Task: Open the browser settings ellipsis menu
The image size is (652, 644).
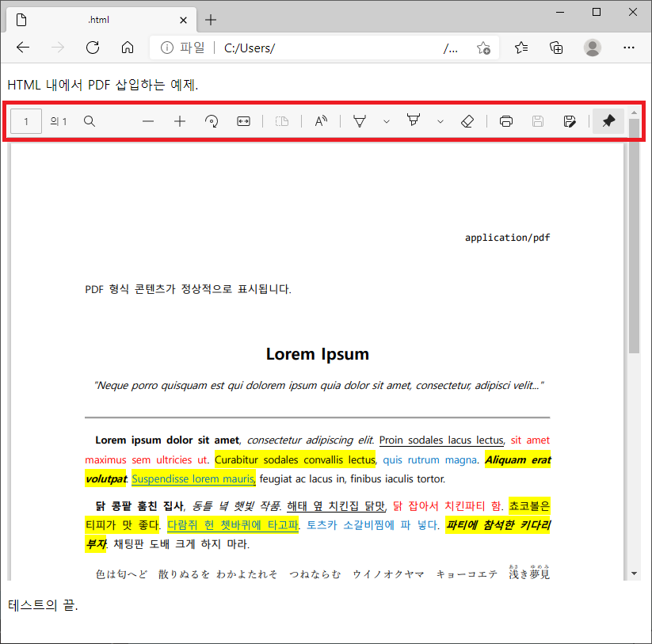Action: click(x=629, y=48)
